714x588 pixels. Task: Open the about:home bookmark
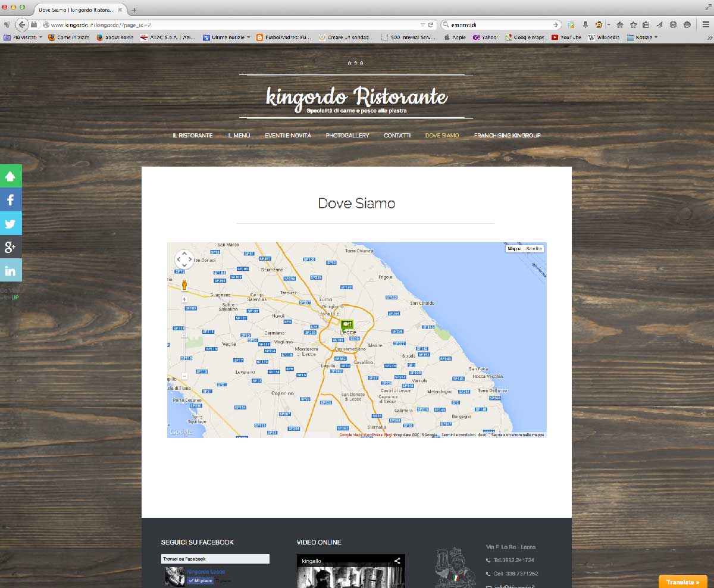pos(114,37)
